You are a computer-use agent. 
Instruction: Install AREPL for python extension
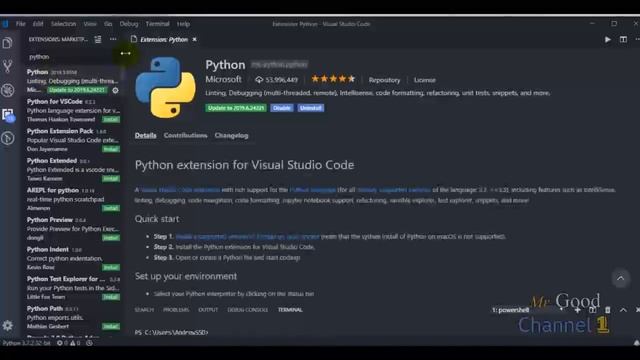(111, 208)
